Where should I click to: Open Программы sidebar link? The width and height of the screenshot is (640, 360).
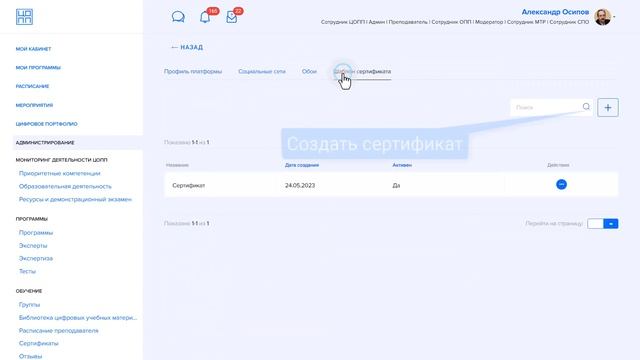(36, 233)
